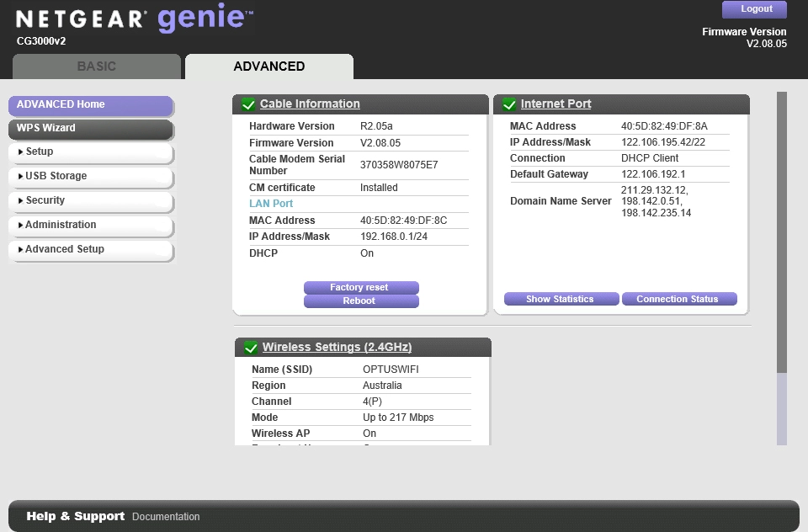Reboot the cable modem
This screenshot has height=532, width=808.
click(361, 301)
